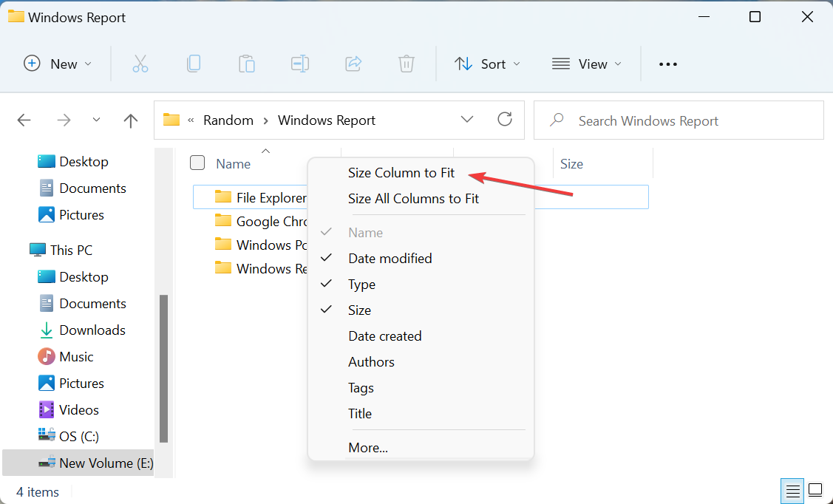
Task: Navigate up one folder level
Action: pyautogui.click(x=130, y=120)
